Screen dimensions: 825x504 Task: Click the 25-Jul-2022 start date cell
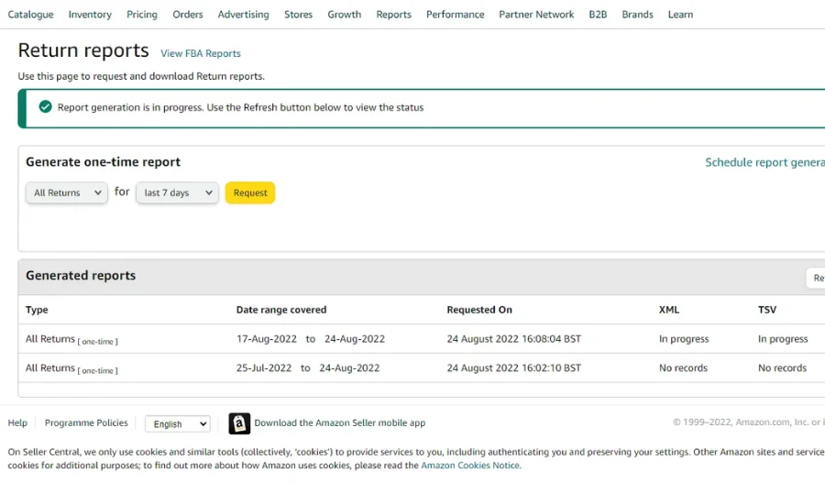tap(264, 368)
